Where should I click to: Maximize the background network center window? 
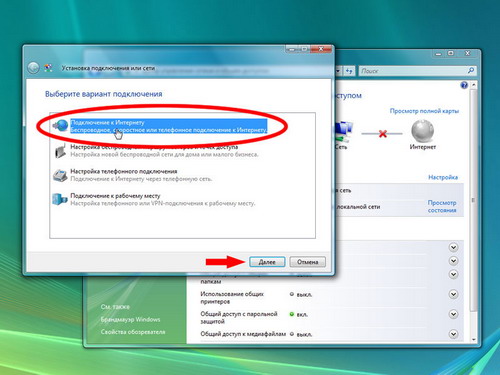click(451, 53)
